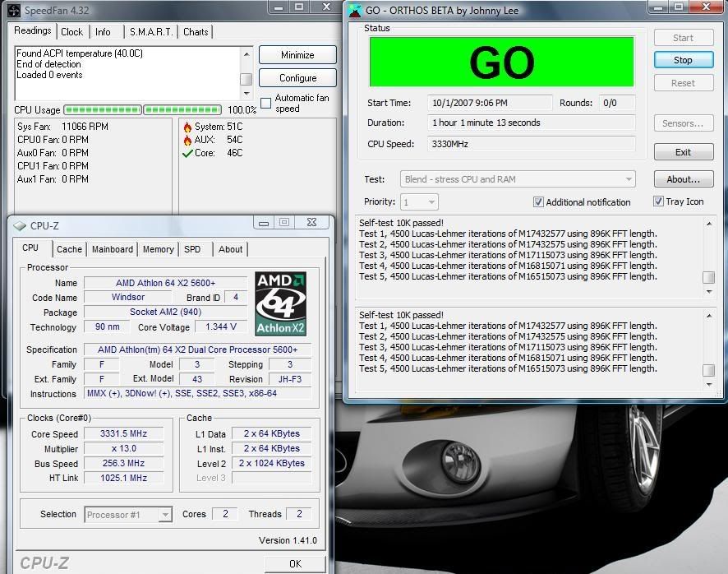Open the About dialog in ORTHOS
Screen dimensions: 728x574
tap(684, 179)
